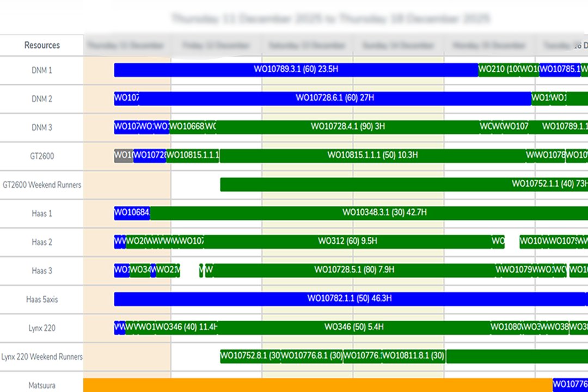Viewport: 588px width, 392px height.
Task: Select the WO10728.5.1 (80) 7.9H bar
Action: tap(354, 271)
